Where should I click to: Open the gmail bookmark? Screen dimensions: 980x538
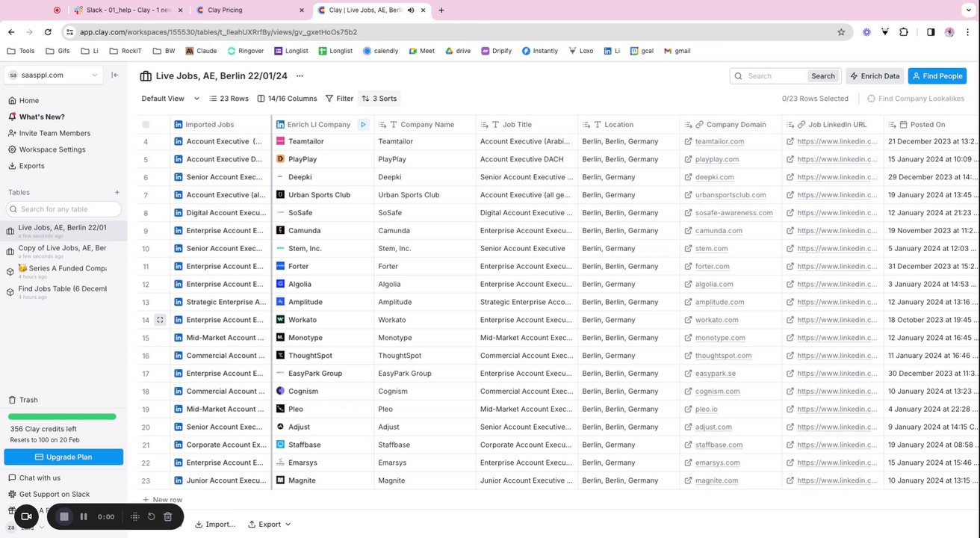pyautogui.click(x=677, y=51)
